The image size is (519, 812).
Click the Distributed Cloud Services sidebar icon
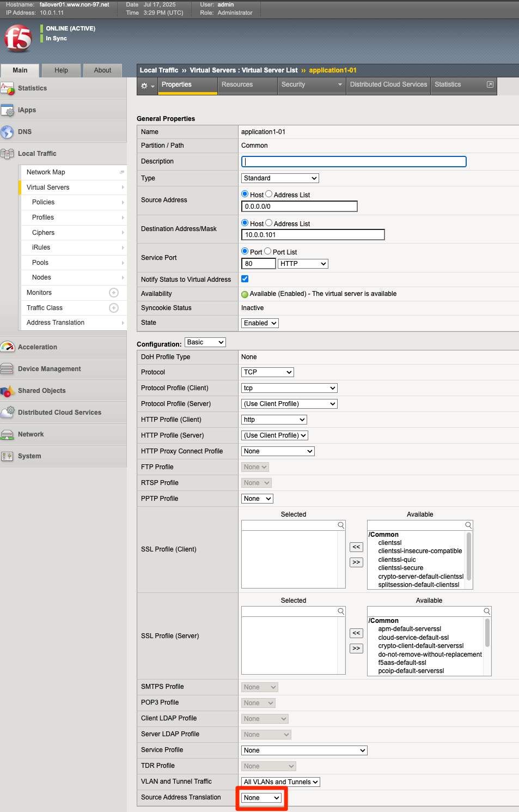(x=8, y=413)
